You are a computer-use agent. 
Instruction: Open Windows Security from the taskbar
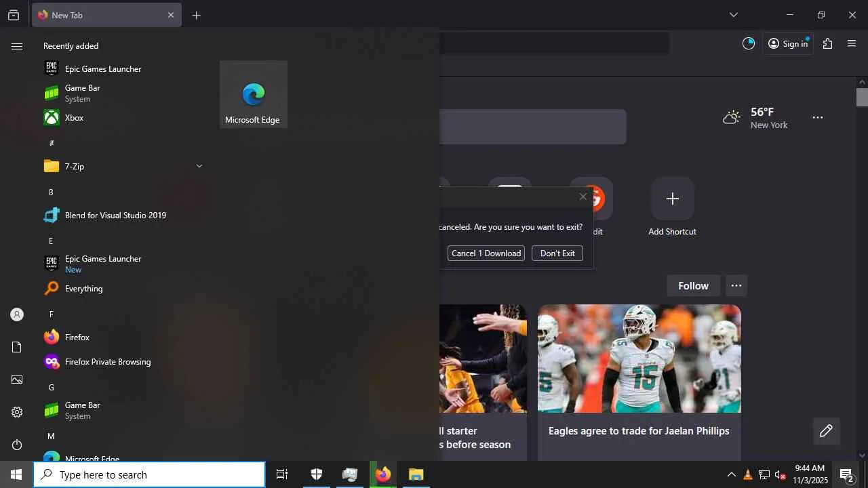click(x=316, y=474)
